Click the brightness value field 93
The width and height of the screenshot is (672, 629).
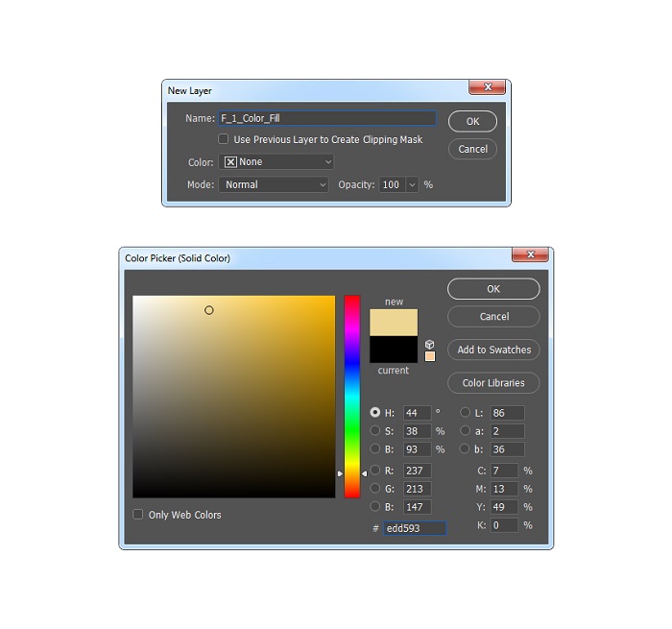pos(417,449)
